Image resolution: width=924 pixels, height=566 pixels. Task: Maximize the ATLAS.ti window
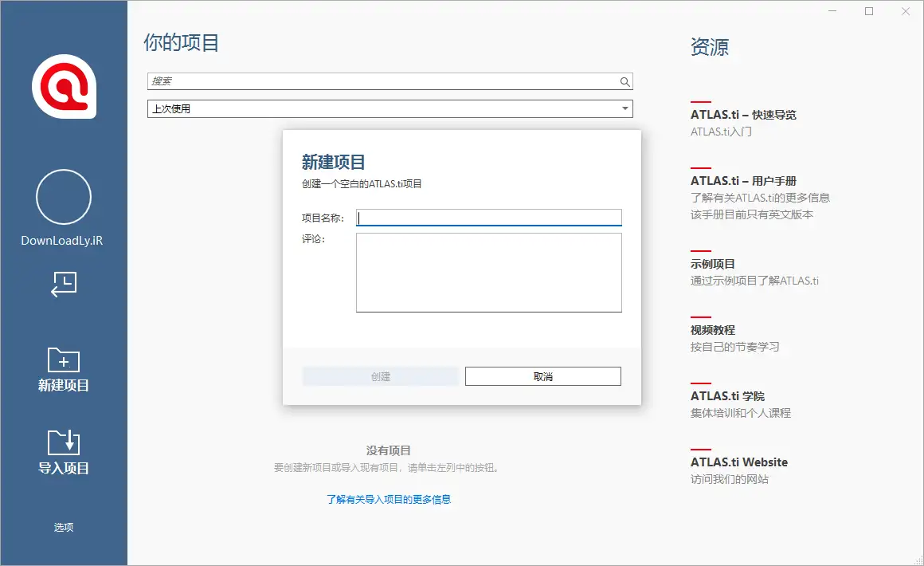tap(869, 11)
